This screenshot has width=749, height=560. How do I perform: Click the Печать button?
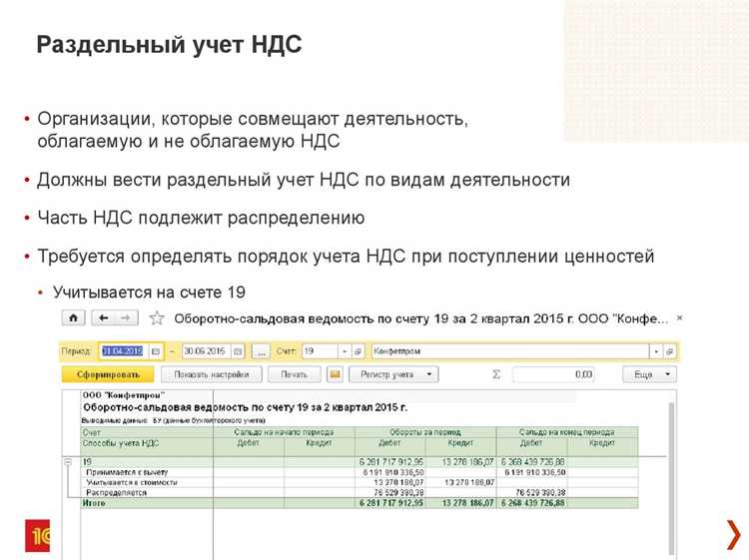(x=294, y=374)
